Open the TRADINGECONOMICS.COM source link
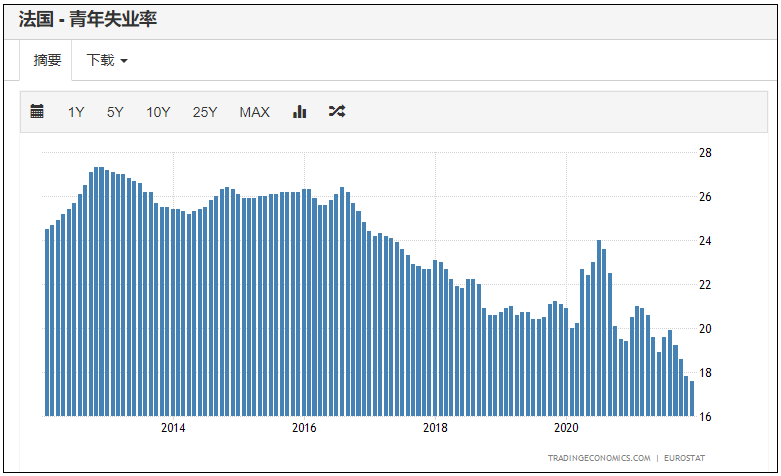The height and width of the screenshot is (476, 781). coord(599,458)
